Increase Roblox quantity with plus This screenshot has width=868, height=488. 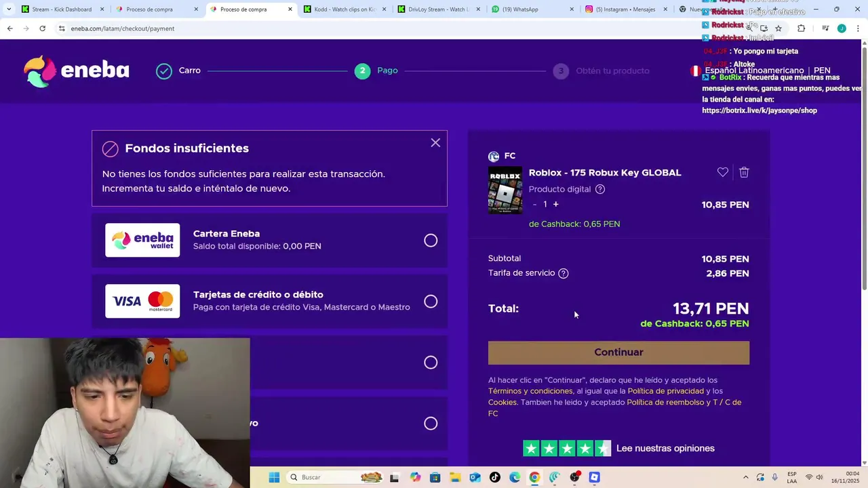click(x=555, y=204)
